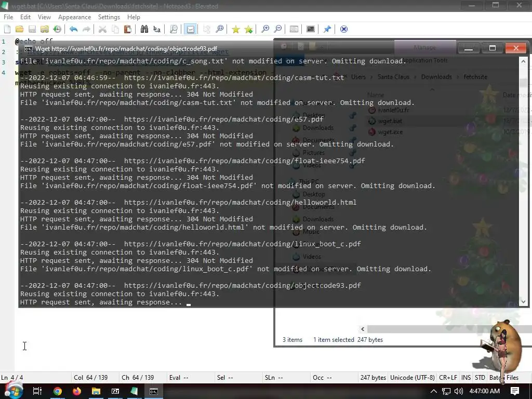This screenshot has height=399, width=532.
Task: Click '1 item selected 247 bytes' in Explorer
Action: (348, 340)
